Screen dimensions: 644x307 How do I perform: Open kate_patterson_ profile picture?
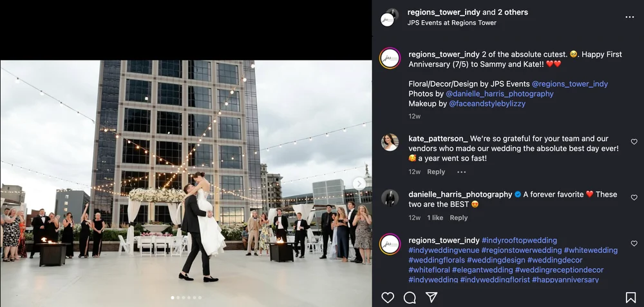(x=390, y=142)
